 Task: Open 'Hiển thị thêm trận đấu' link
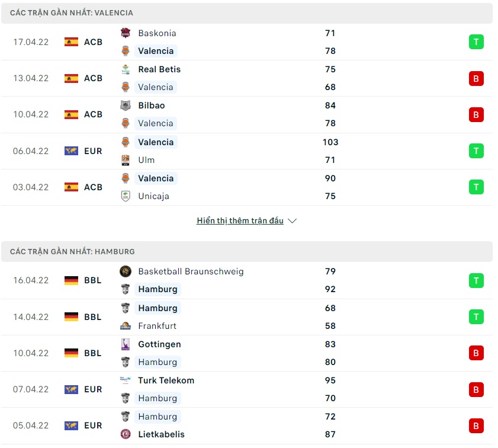click(240, 221)
